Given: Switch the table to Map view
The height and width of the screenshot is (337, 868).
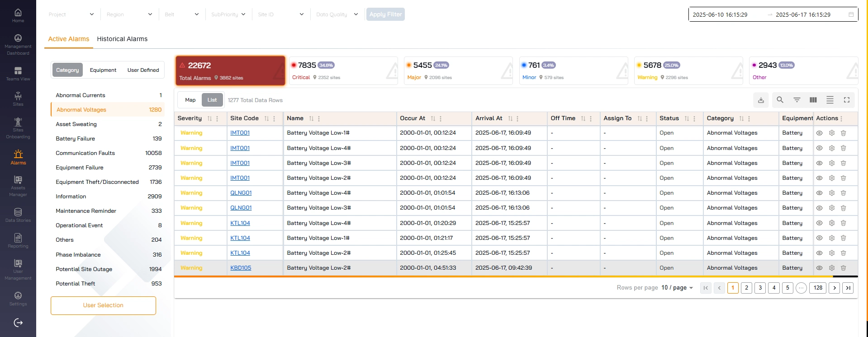Looking at the screenshot, I should [x=190, y=100].
